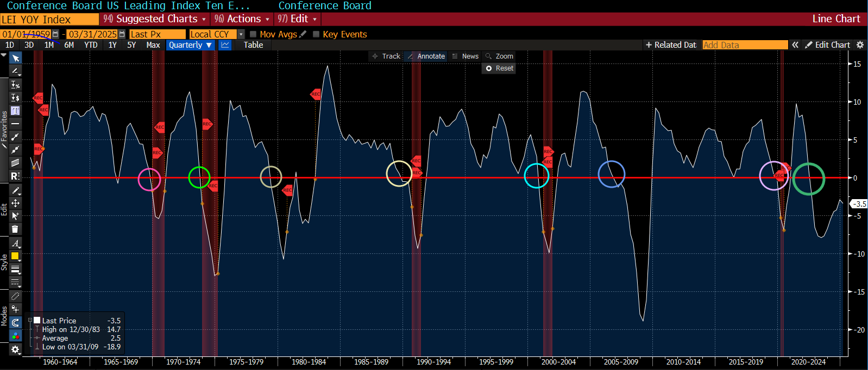Toggle Last Price legend visibility square
The width and height of the screenshot is (868, 370).
pos(37,321)
